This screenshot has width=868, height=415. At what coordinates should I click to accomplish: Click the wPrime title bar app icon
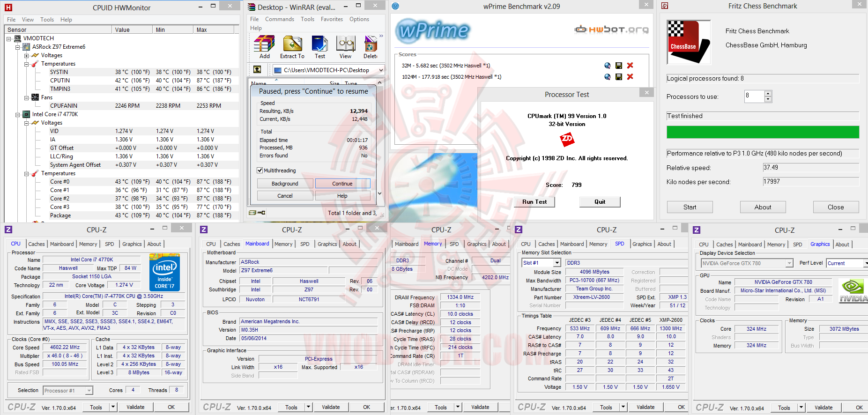(x=395, y=6)
